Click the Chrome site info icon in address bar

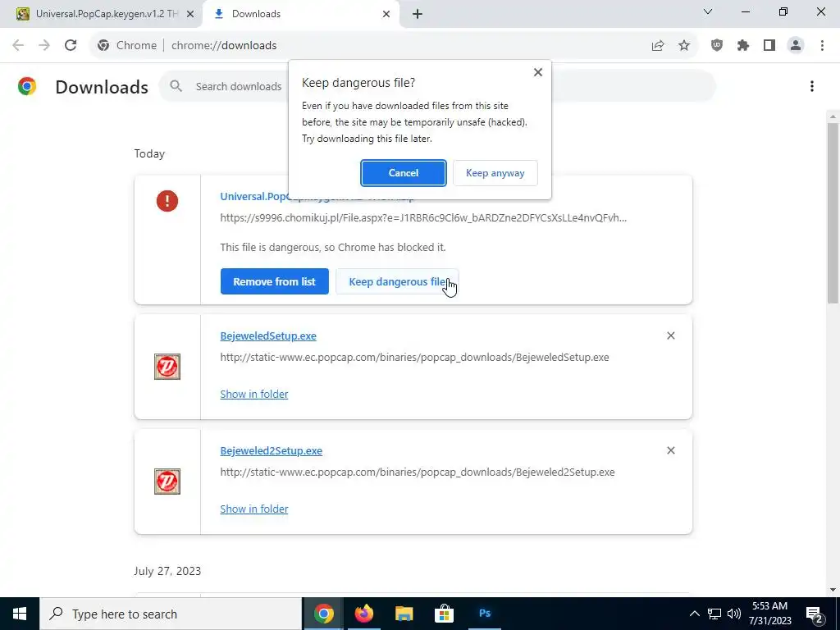pos(103,46)
